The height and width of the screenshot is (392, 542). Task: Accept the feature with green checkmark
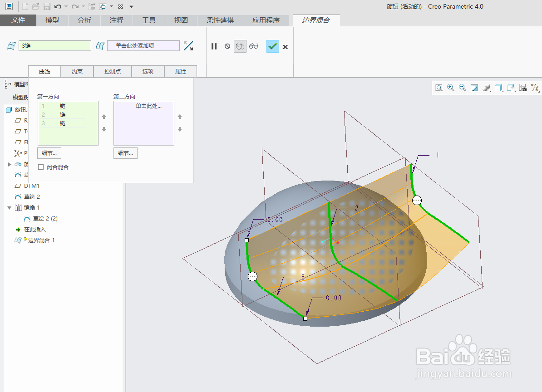[273, 46]
